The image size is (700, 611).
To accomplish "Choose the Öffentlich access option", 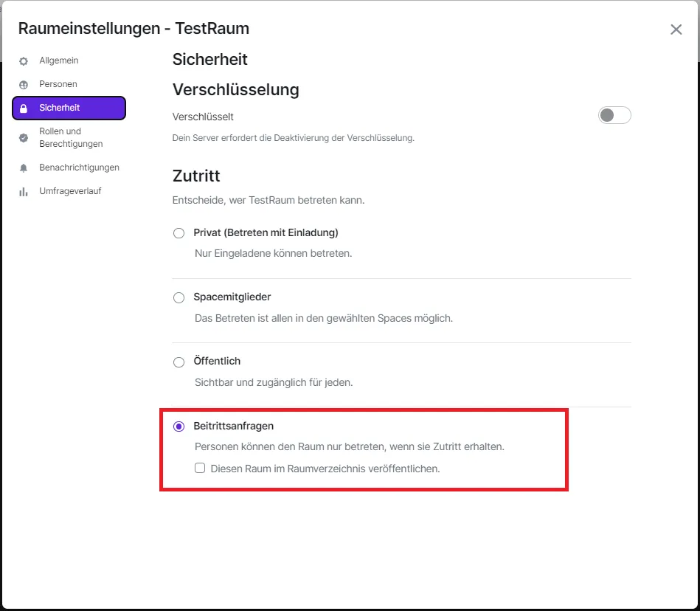I will point(179,362).
